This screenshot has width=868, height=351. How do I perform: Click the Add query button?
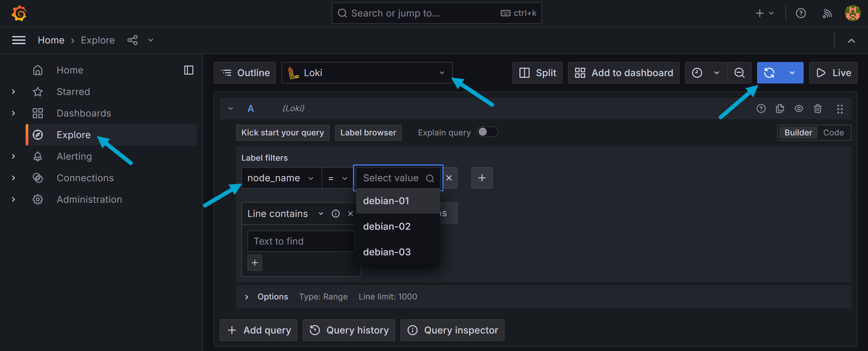[258, 330]
